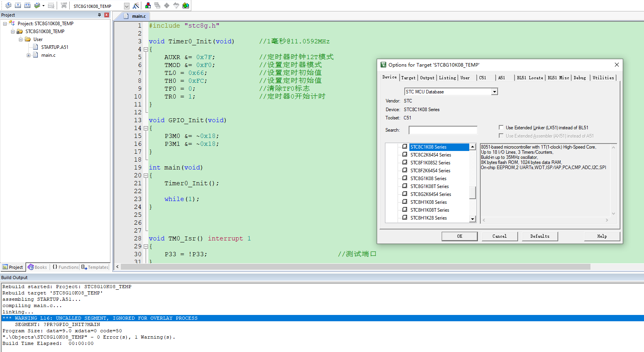Viewport: 644px width, 352px height.
Task: Select STC8C2K64S4 Series in the device list
Action: point(431,155)
